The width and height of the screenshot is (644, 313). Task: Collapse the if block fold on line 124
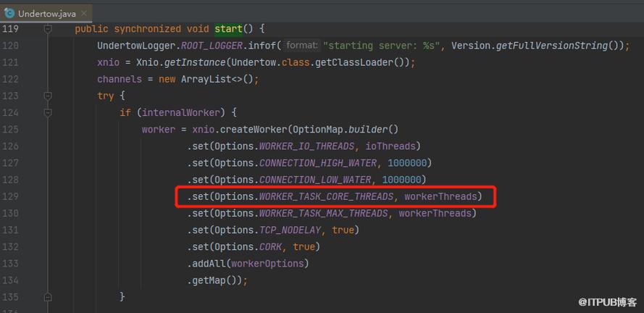(48, 112)
